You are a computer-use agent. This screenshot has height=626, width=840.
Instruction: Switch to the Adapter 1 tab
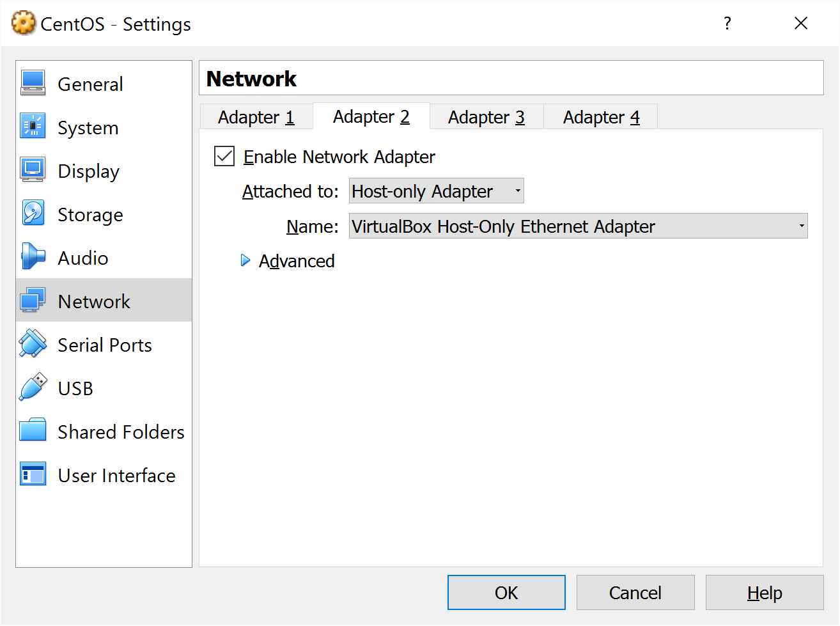[256, 118]
